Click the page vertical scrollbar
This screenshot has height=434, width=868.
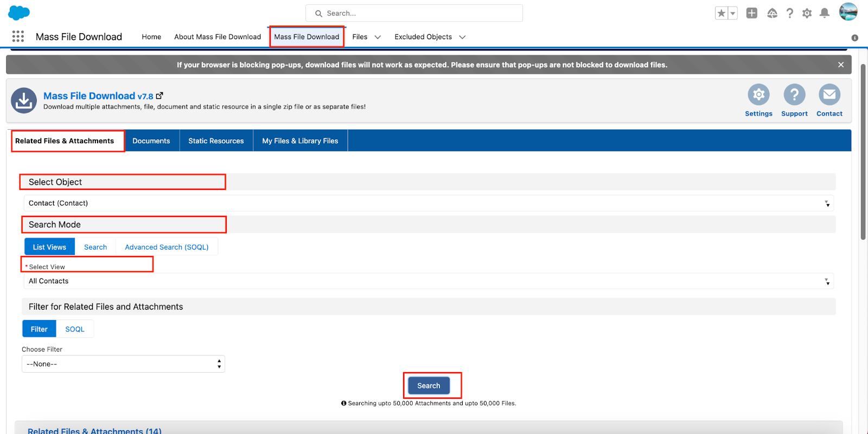coord(863,151)
